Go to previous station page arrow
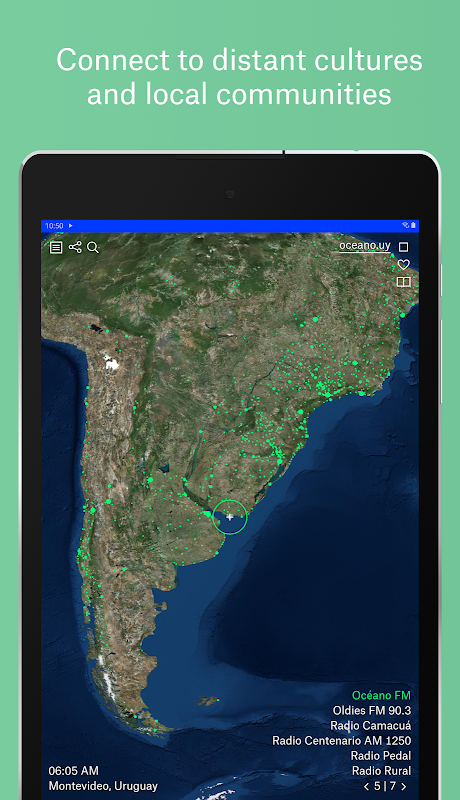The height and width of the screenshot is (800, 460). pyautogui.click(x=366, y=786)
